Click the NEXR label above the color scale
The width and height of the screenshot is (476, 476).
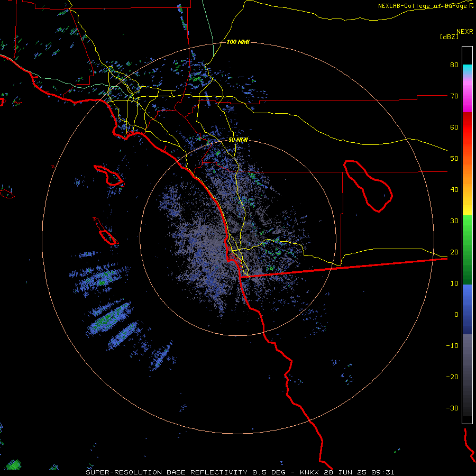pyautogui.click(x=465, y=32)
